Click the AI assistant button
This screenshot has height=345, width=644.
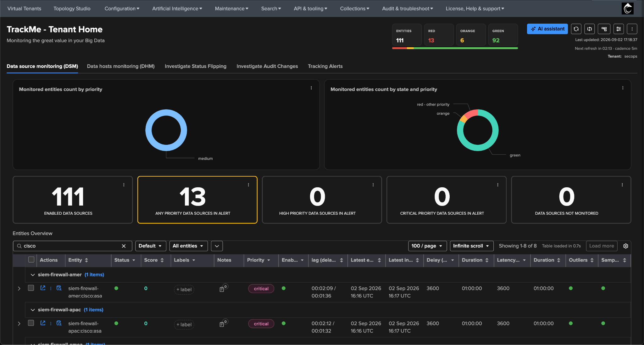coord(547,29)
